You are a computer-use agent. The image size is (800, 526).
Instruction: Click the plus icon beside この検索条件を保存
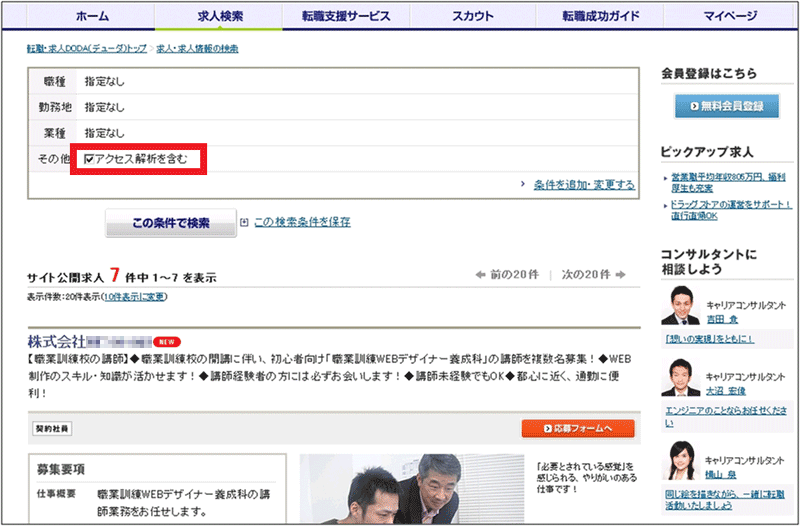tap(244, 222)
